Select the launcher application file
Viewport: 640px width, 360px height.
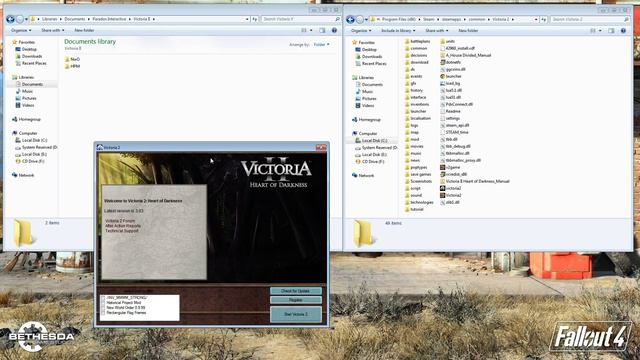(451, 76)
